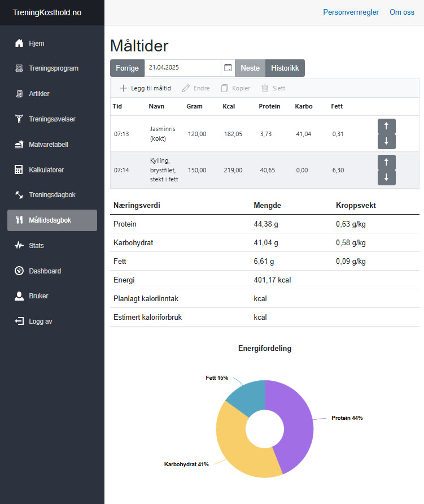424x504 pixels.
Task: Click the Dashboard gauge icon
Action: (19, 271)
